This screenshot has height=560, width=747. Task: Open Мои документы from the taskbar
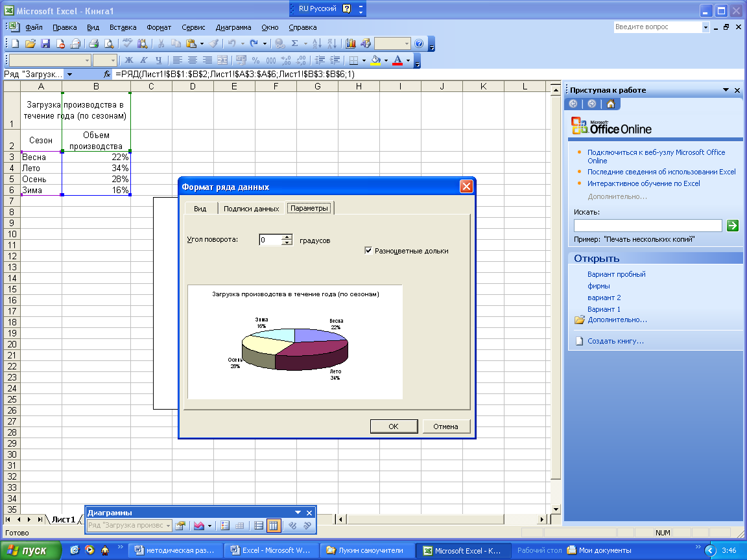(600, 550)
